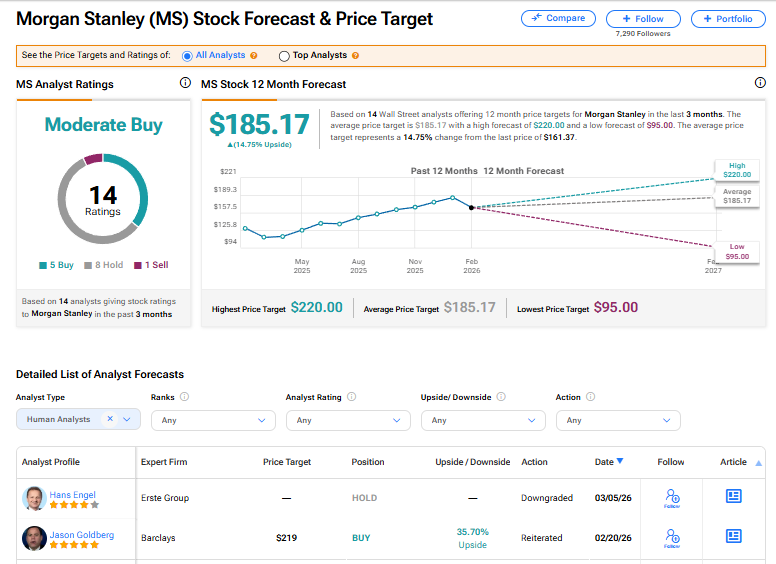Open the Upside/Downside dropdown
This screenshot has width=776, height=564.
(482, 420)
